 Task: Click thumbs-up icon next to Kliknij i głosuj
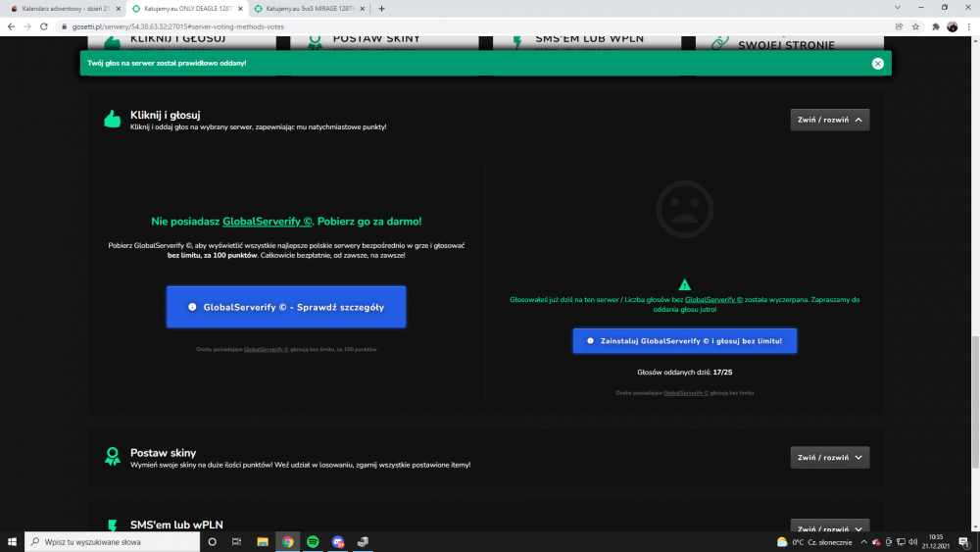pyautogui.click(x=113, y=119)
